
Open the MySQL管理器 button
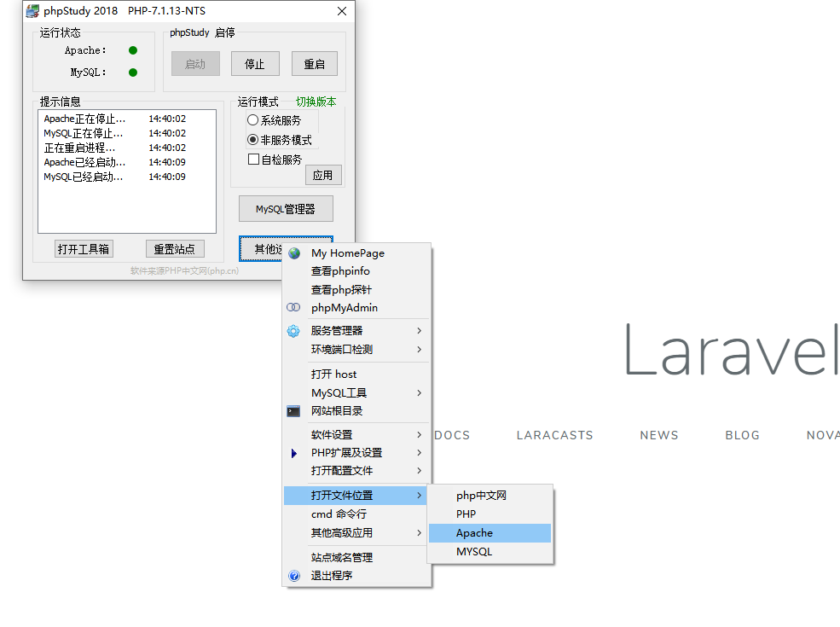(286, 208)
